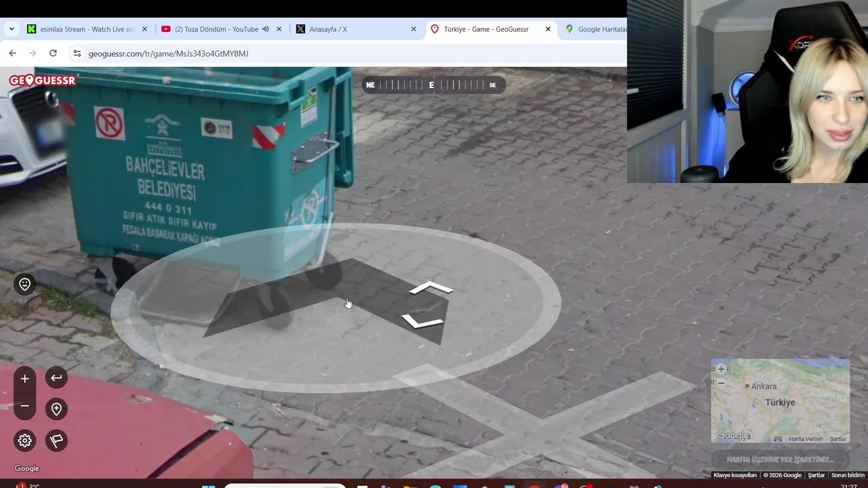868x488 pixels.
Task: Open keyboard shortcuts icon on mini map
Action: coord(778,439)
